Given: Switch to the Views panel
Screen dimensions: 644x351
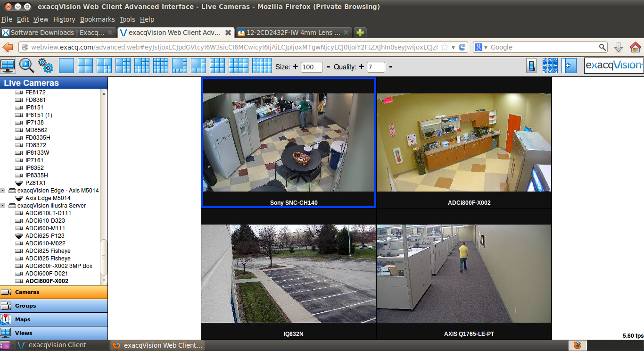Looking at the screenshot, I should click(x=54, y=333).
